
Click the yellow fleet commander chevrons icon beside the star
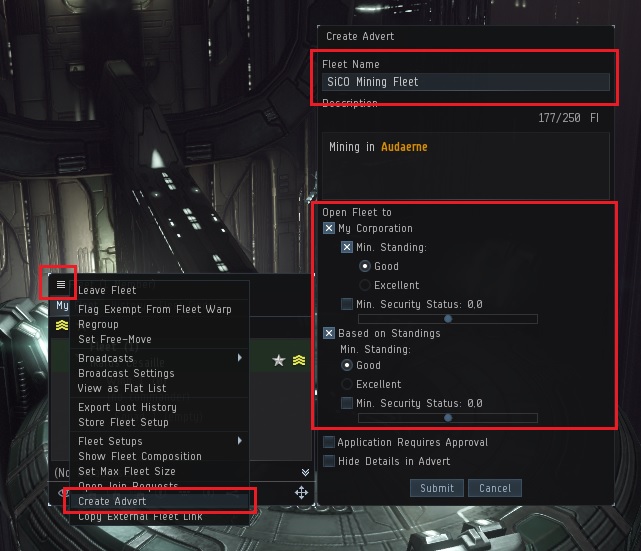pos(299,360)
